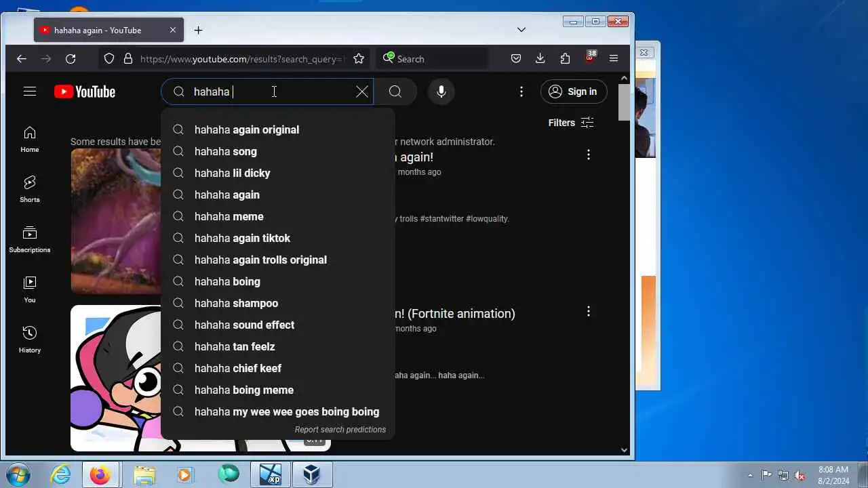Open the YouTube guide hamburger menu
The width and height of the screenshot is (868, 488).
click(x=29, y=91)
